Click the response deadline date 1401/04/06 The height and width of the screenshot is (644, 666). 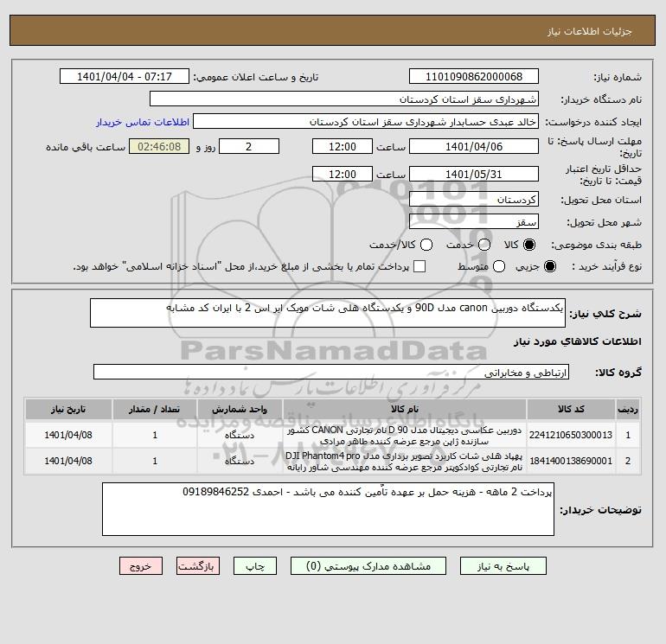[x=474, y=146]
